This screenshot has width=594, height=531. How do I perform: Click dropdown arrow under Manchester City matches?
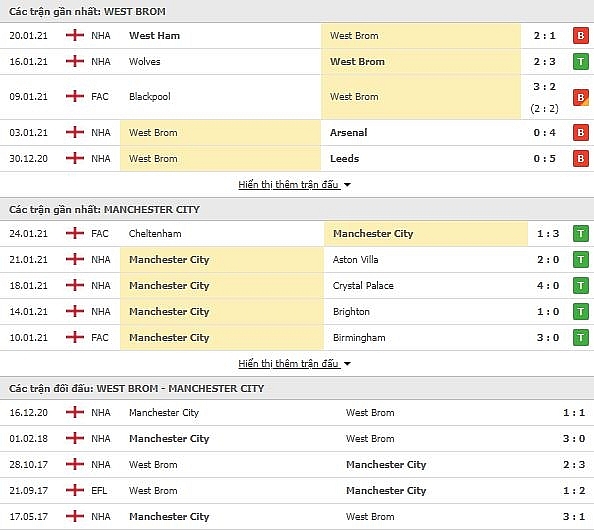(347, 364)
